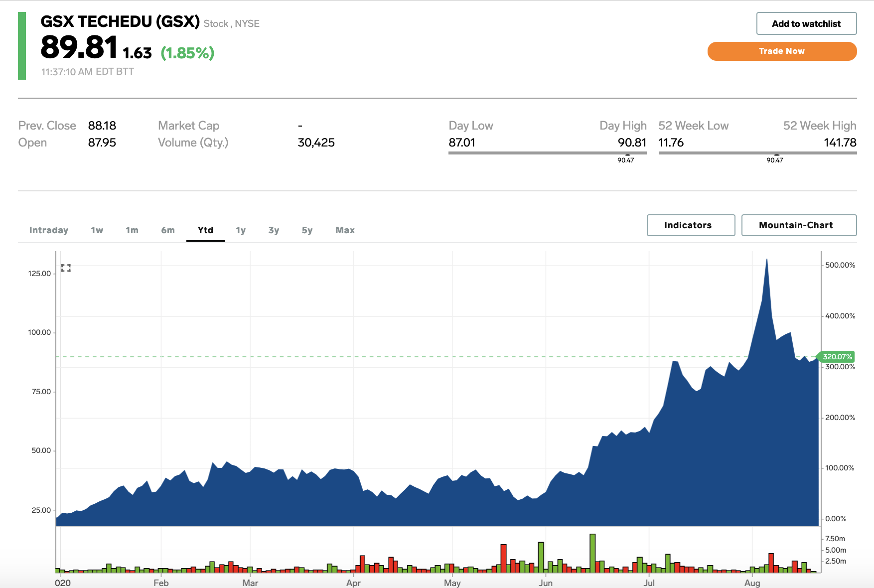874x588 pixels.
Task: Open the Indicators dropdown
Action: [x=691, y=225]
